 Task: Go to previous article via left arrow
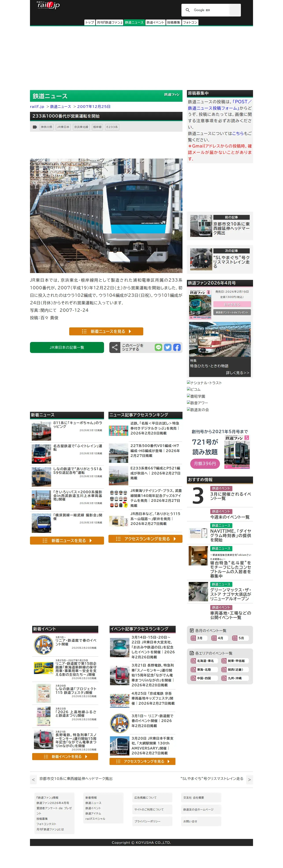click(33, 780)
